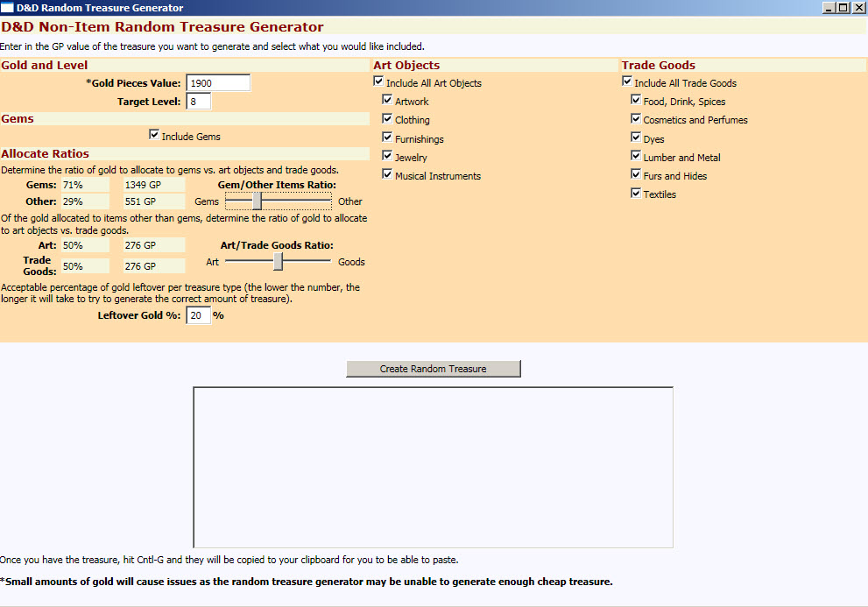This screenshot has height=607, width=868.
Task: Toggle Include All Trade Goods checkbox
Action: [627, 82]
